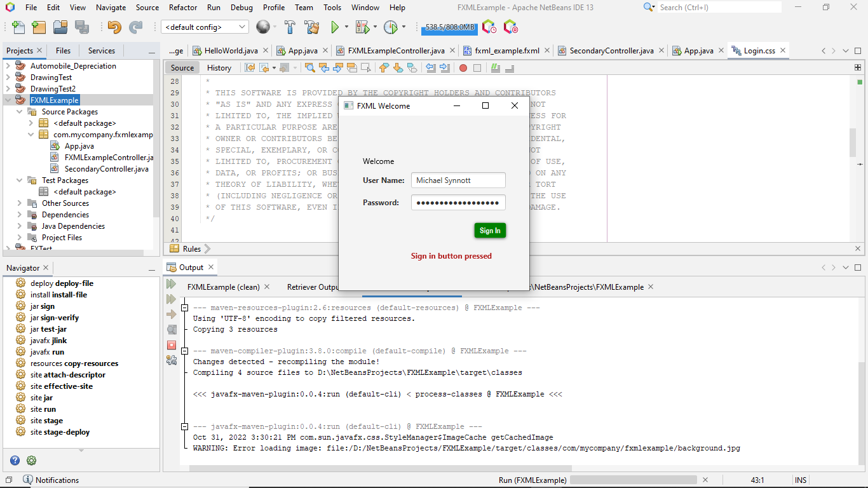Toggle a breakpoint using the red circle icon
The height and width of the screenshot is (488, 868).
(x=463, y=67)
